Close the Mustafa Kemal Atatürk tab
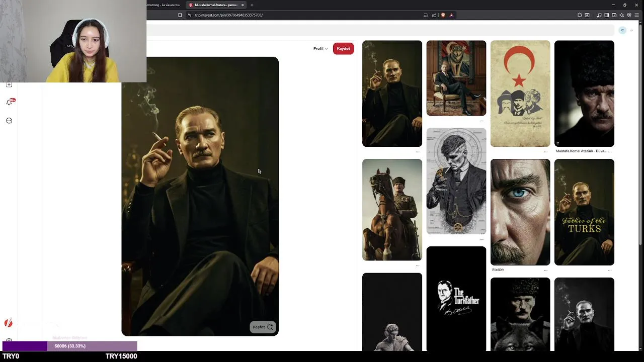Screen dimensions: 644x362 coord(243,5)
